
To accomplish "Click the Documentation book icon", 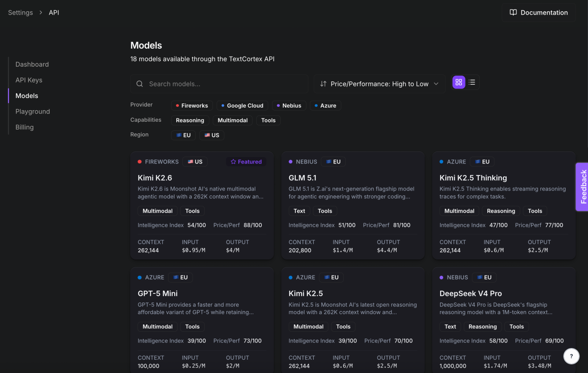I will click(513, 12).
